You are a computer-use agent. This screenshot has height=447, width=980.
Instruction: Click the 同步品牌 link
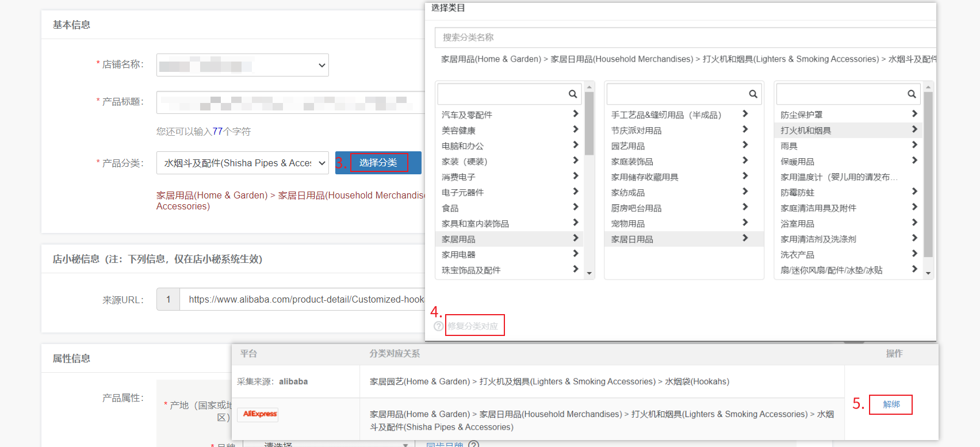coord(445,444)
